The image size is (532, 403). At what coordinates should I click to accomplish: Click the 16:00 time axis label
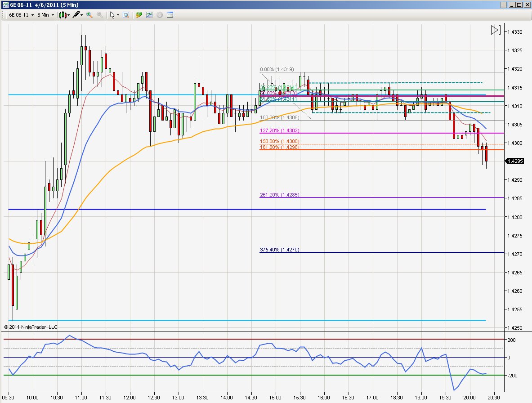pyautogui.click(x=324, y=398)
